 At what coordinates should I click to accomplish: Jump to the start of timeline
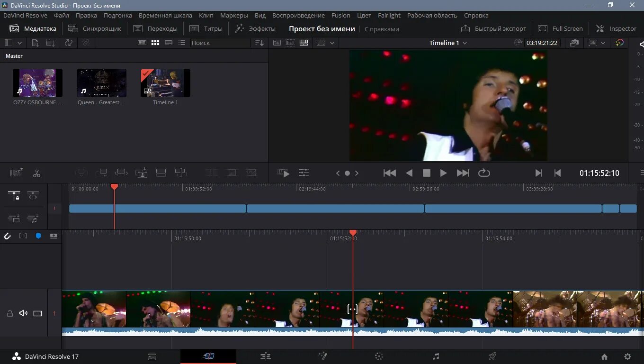coord(389,173)
